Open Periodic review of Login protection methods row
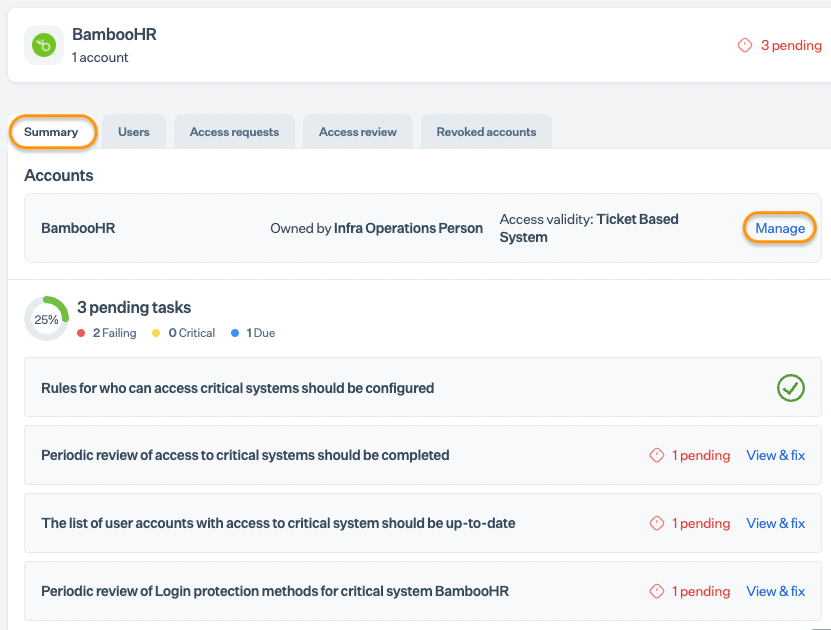Image resolution: width=831 pixels, height=630 pixels. click(423, 591)
